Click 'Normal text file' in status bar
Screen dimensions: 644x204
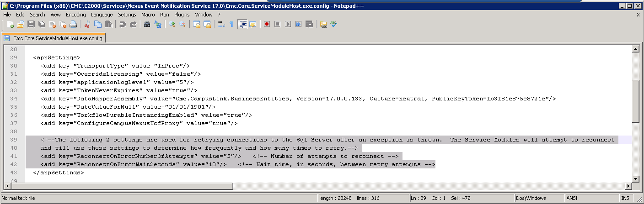click(x=18, y=198)
